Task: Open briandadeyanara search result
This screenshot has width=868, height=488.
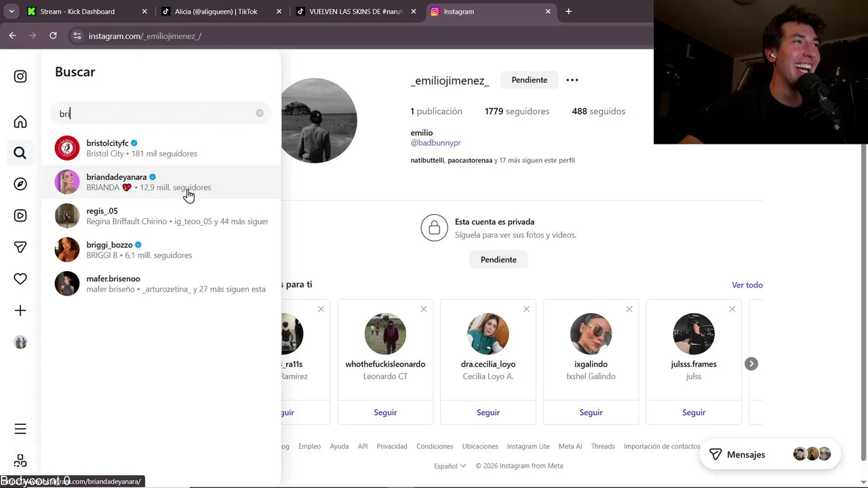Action: 161,182
